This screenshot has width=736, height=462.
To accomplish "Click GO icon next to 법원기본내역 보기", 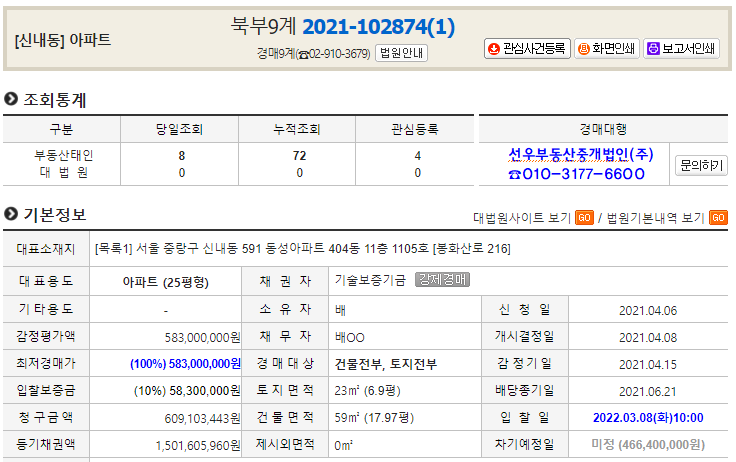I will [718, 218].
